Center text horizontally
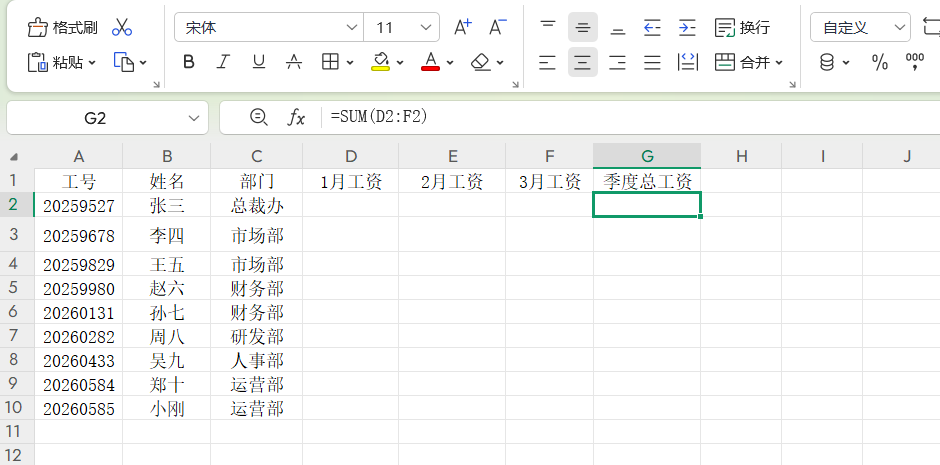The height and width of the screenshot is (465, 940). pyautogui.click(x=583, y=62)
